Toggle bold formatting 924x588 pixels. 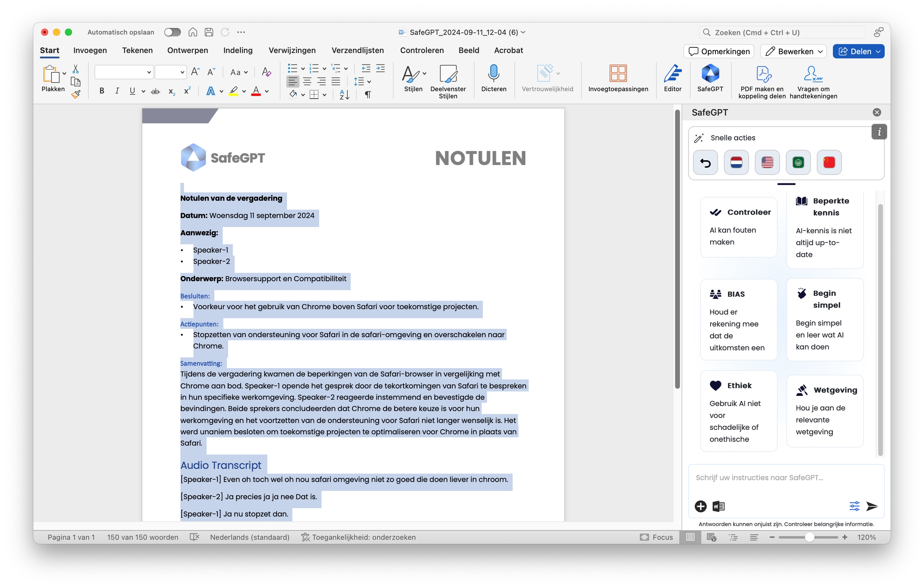pos(102,91)
